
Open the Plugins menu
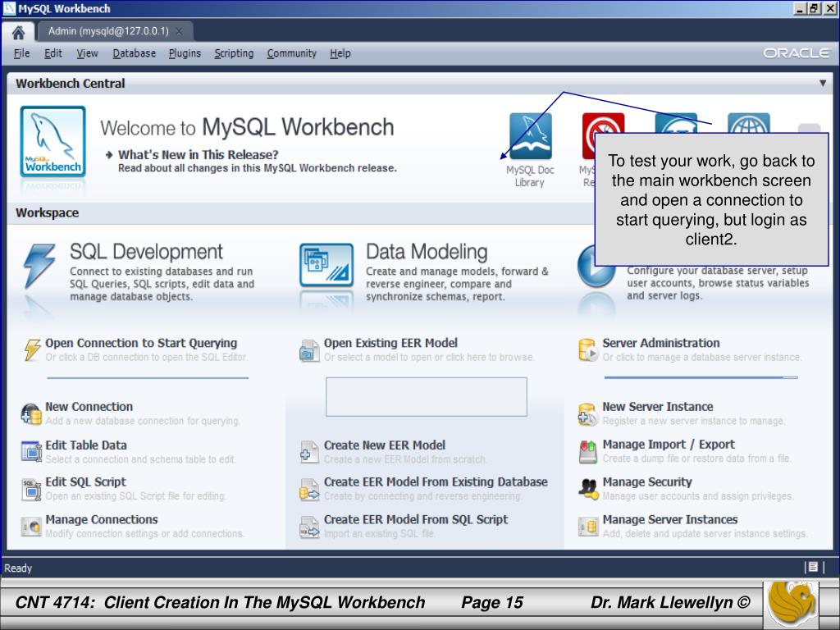185,53
